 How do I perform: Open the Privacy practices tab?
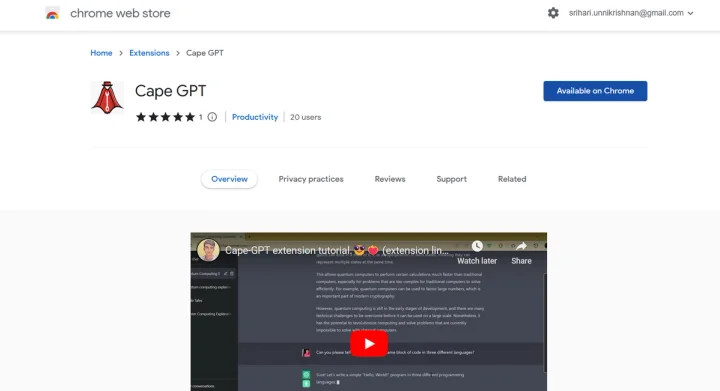[x=311, y=179]
